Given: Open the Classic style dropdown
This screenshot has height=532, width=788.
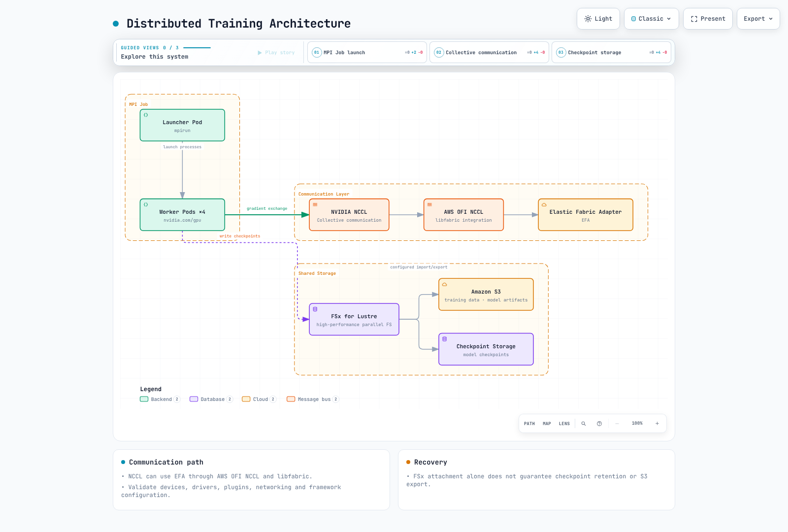Looking at the screenshot, I should (651, 19).
